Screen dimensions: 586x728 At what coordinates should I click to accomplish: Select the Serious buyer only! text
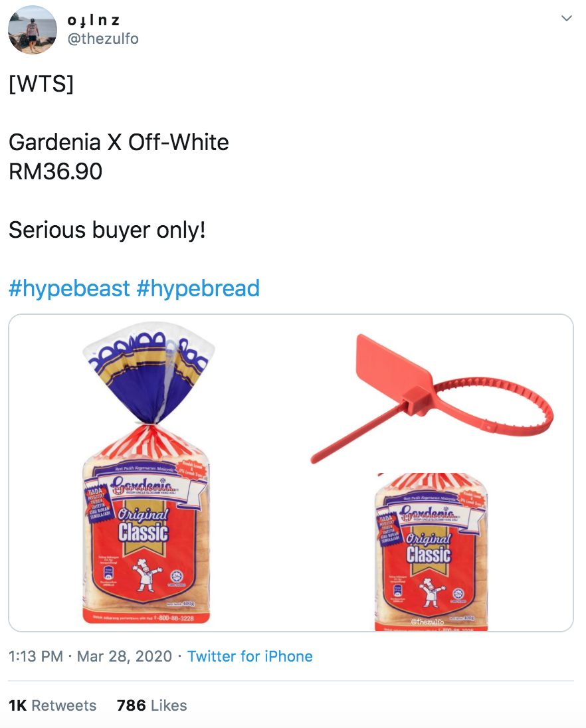(x=107, y=230)
